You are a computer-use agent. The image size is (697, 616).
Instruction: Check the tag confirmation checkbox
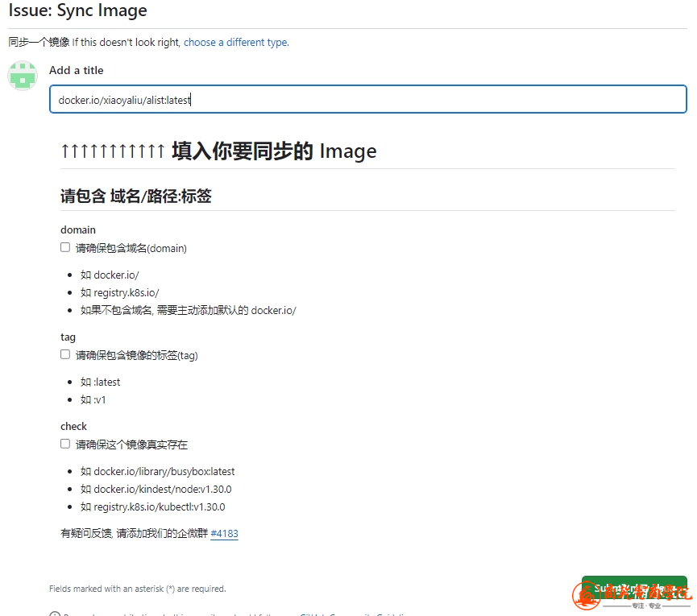[x=65, y=354]
